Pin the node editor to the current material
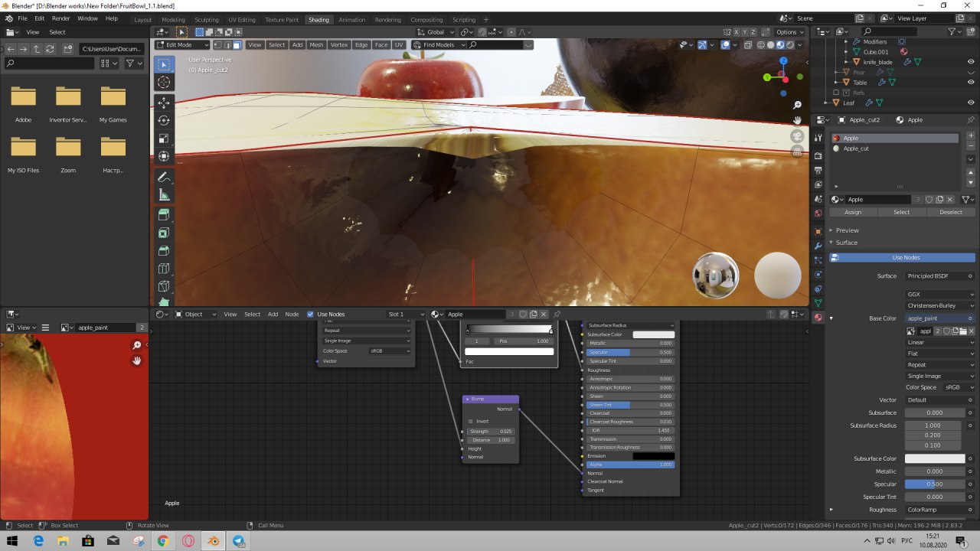 pyautogui.click(x=557, y=314)
